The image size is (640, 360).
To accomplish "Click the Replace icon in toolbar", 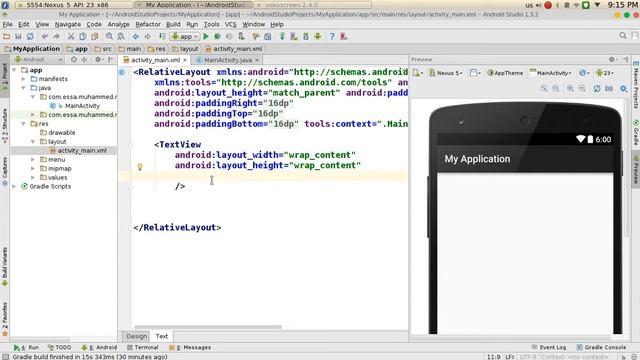I will (x=121, y=36).
